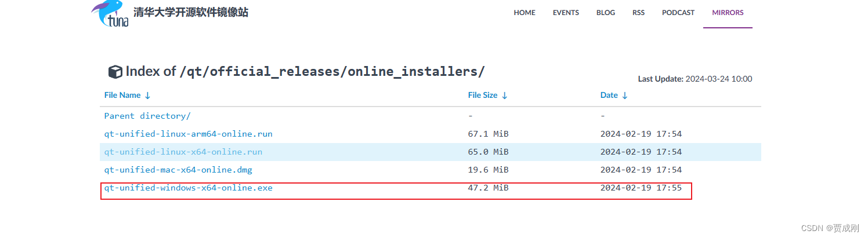Click the 67.1 MiB file size

point(489,134)
